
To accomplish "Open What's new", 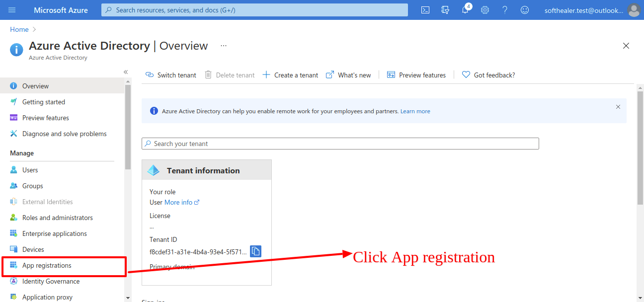I will pos(348,75).
